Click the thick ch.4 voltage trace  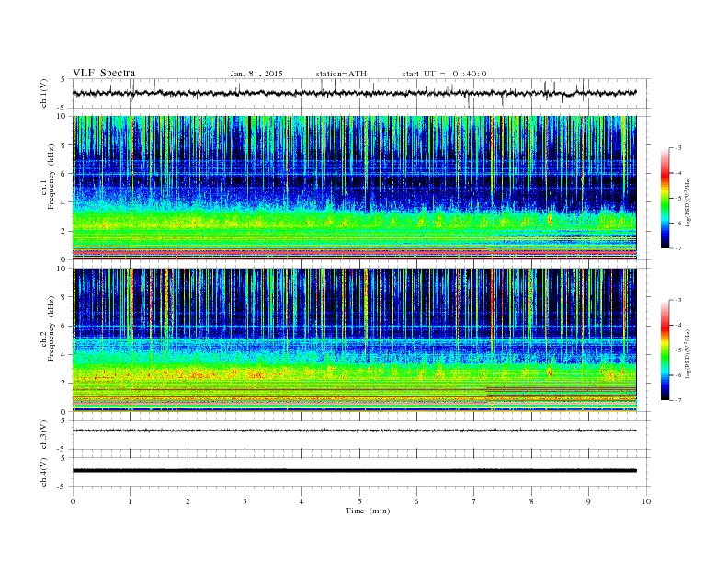(354, 471)
